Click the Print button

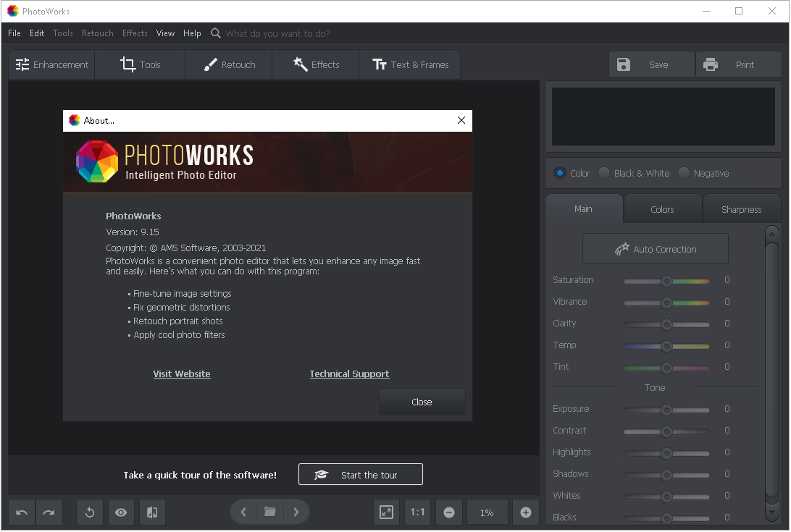point(739,64)
